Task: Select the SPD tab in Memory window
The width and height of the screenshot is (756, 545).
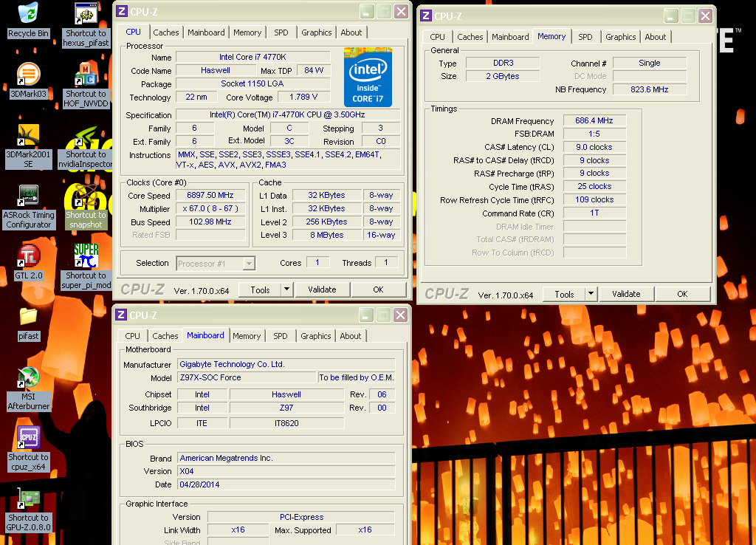Action: pyautogui.click(x=585, y=37)
